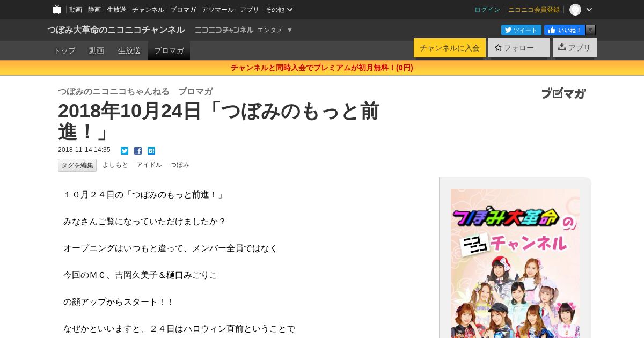Click the date text 2018-11-14 14:35
Image resolution: width=644 pixels, height=338 pixels.
[x=84, y=150]
